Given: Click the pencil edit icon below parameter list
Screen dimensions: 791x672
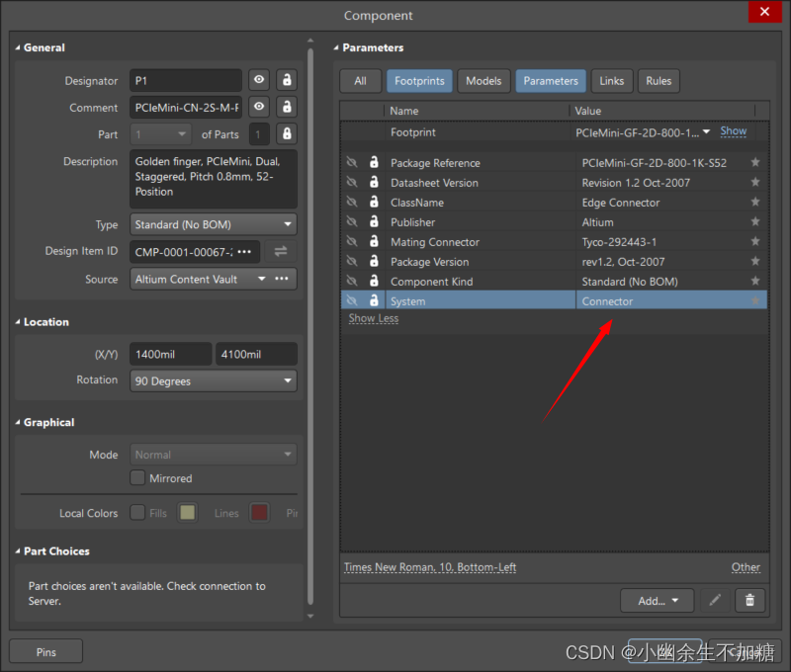Looking at the screenshot, I should 715,600.
